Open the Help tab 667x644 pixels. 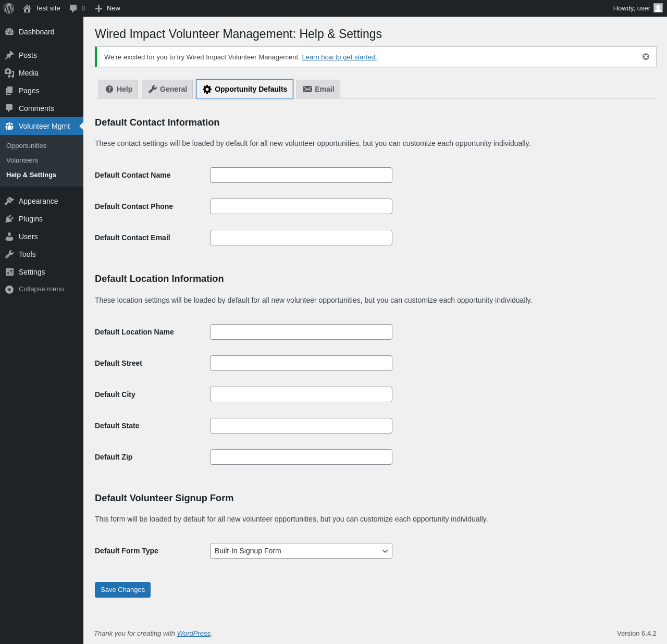pos(119,89)
